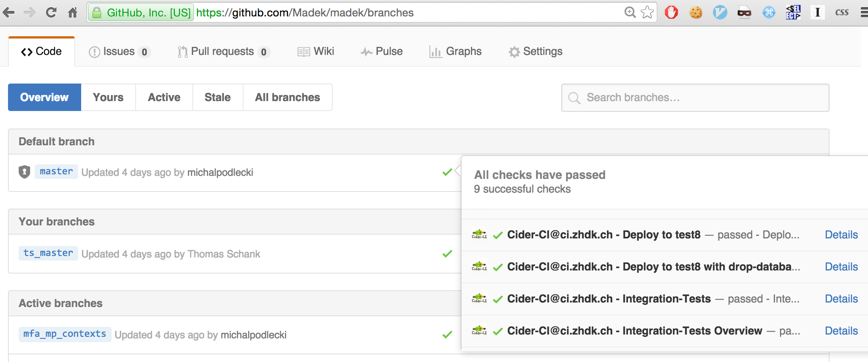This screenshot has width=868, height=362.
Task: Open the red adblock extension icon
Action: (x=671, y=13)
